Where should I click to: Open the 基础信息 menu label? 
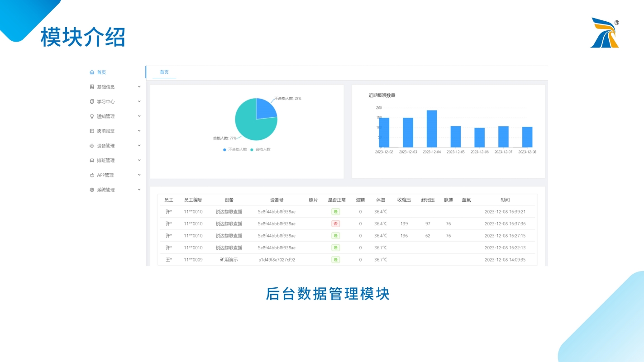[106, 87]
